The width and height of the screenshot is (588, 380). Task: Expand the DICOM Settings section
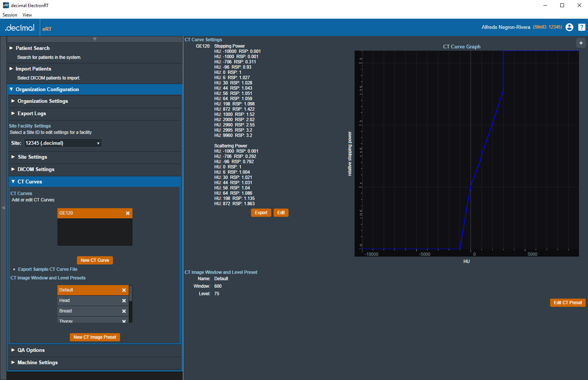(x=36, y=169)
